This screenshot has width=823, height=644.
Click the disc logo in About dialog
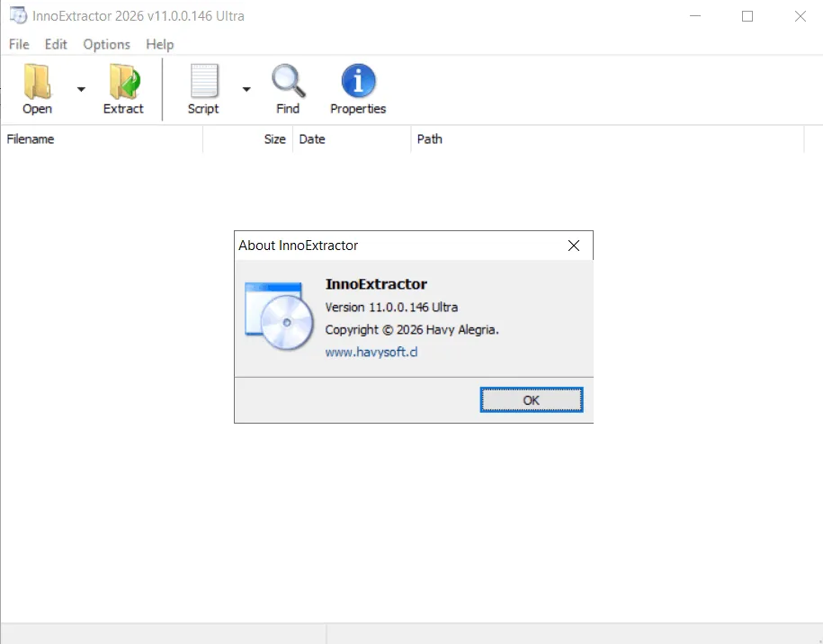tap(279, 316)
